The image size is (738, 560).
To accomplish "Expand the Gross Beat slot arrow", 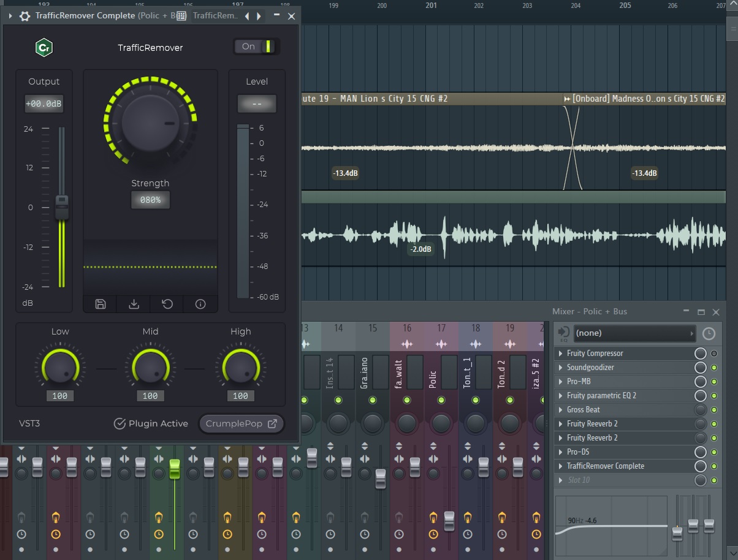I will [561, 410].
